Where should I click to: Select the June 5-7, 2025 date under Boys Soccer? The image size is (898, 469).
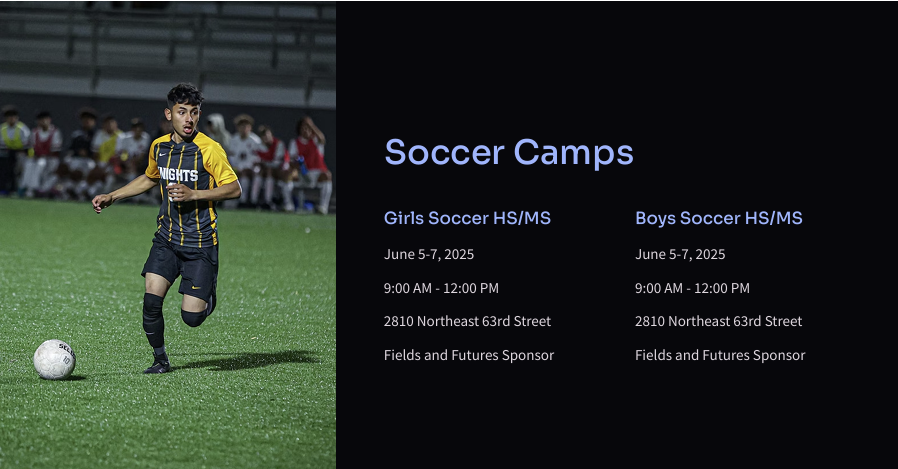click(x=679, y=254)
